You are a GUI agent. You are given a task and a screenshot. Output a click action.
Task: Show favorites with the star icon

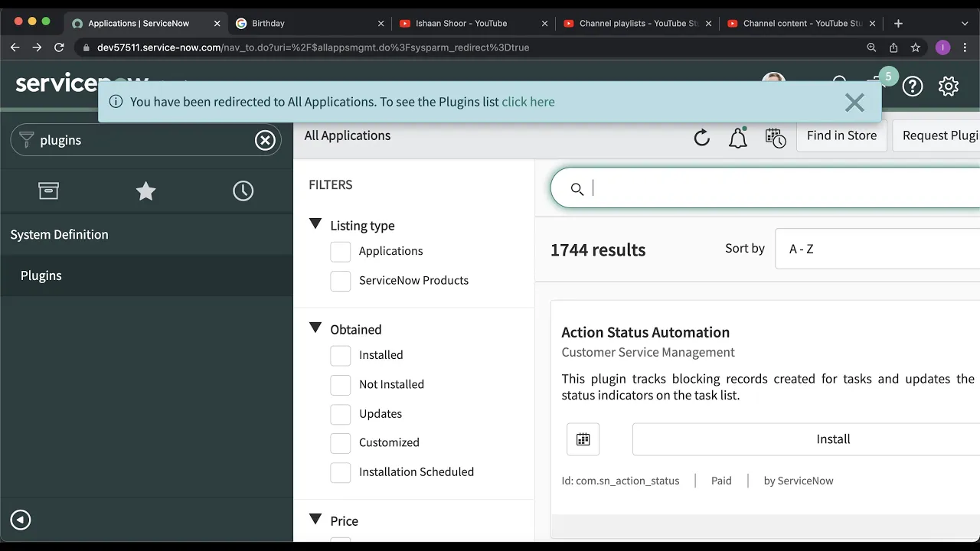pos(145,191)
